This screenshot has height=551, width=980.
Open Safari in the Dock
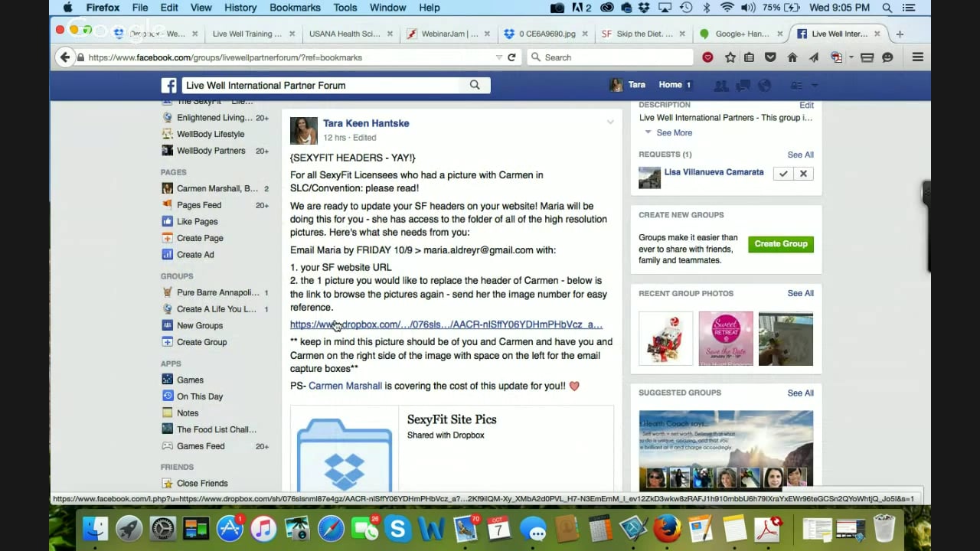tap(331, 529)
